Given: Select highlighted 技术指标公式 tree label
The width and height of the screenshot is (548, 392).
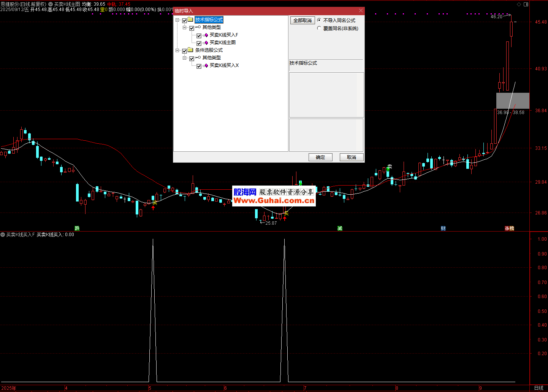Looking at the screenshot, I should (x=209, y=20).
